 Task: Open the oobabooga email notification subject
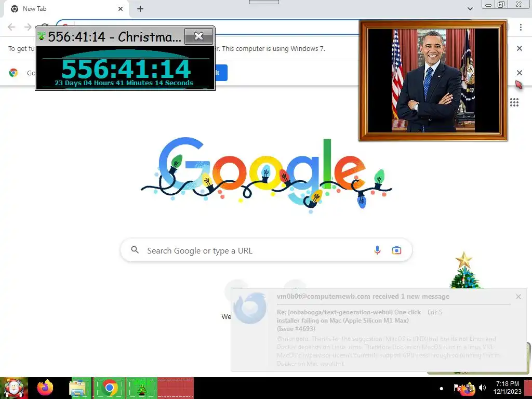coord(349,320)
